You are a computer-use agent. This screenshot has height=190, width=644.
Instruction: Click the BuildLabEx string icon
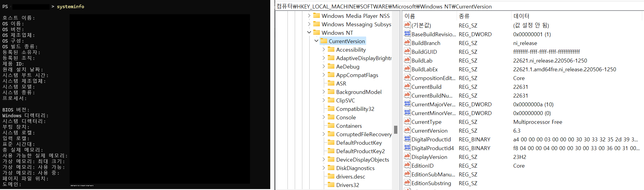[407, 69]
